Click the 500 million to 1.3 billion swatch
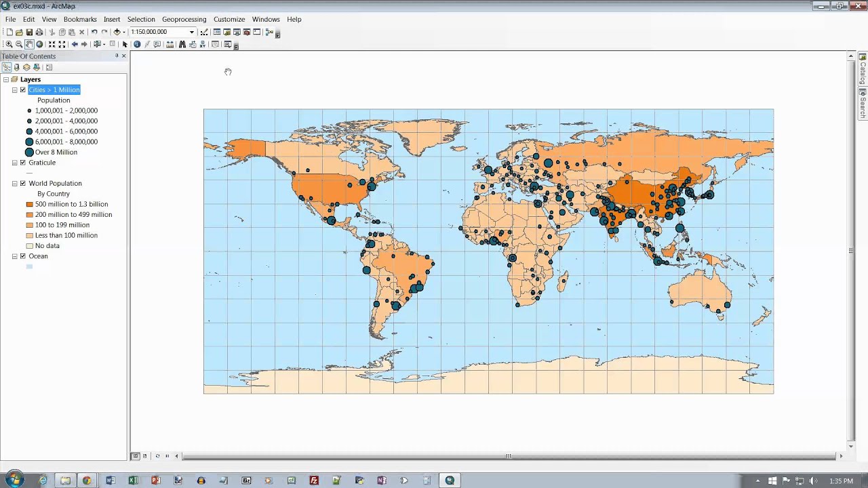Image resolution: width=868 pixels, height=488 pixels. click(29, 204)
